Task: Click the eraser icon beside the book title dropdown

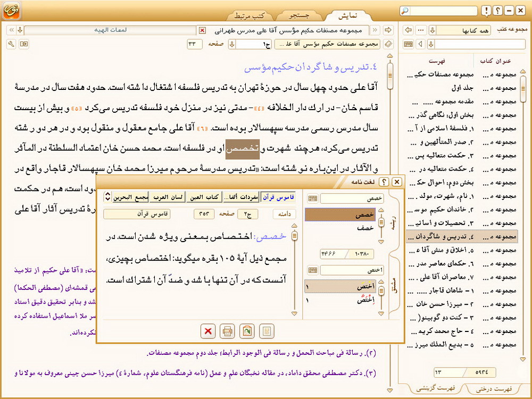Action: pyautogui.click(x=388, y=44)
